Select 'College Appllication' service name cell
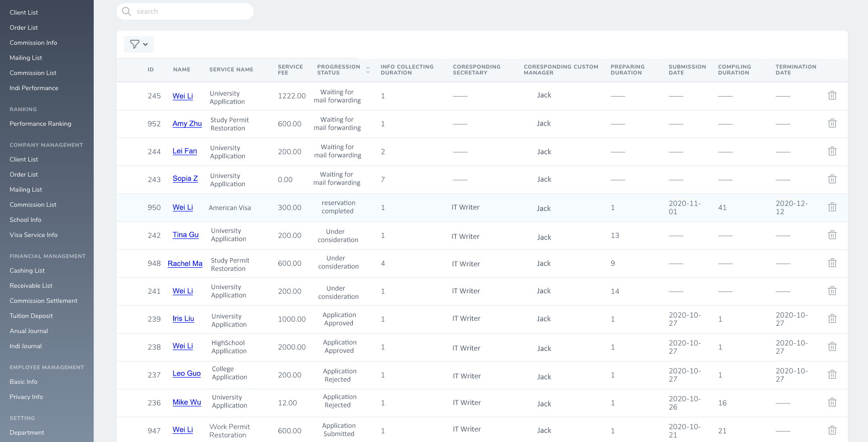This screenshot has height=442, width=868. click(229, 373)
